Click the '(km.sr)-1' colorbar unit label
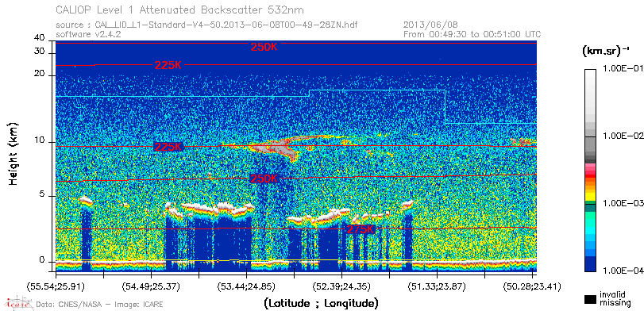Image resolution: width=644 pixels, height=311 pixels. [606, 52]
